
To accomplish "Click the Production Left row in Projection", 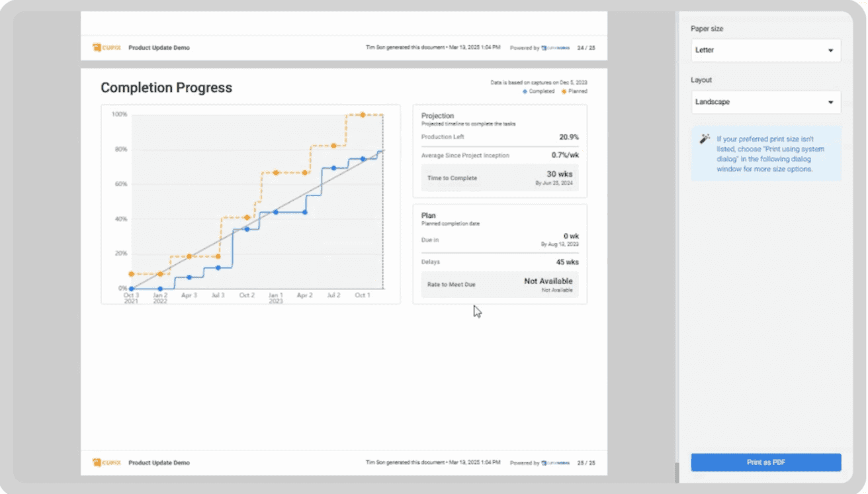I will coord(499,137).
